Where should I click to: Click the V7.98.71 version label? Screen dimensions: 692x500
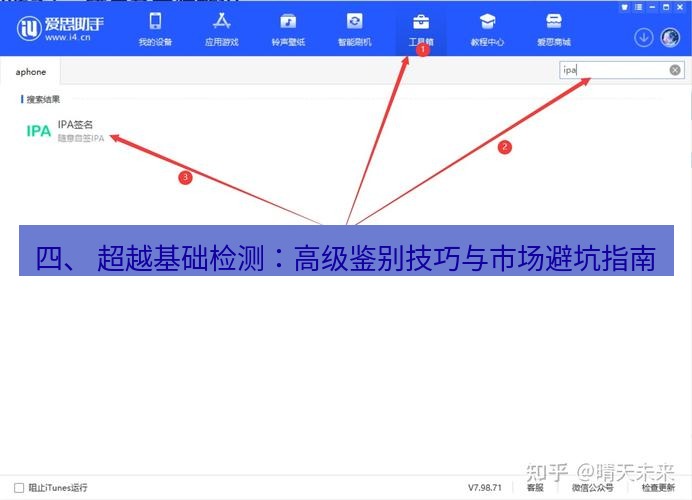pos(485,488)
